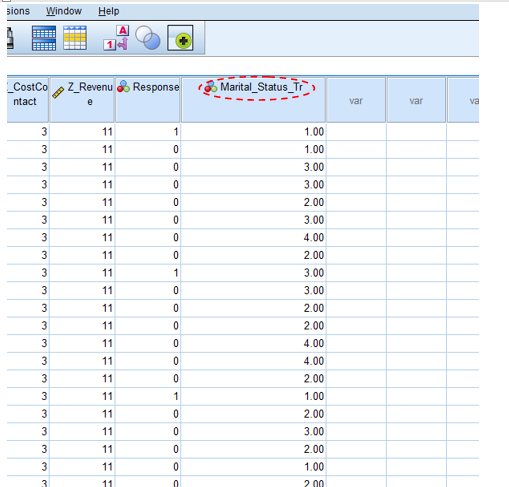Open the Window menu
Image resolution: width=509 pixels, height=487 pixels.
click(64, 11)
